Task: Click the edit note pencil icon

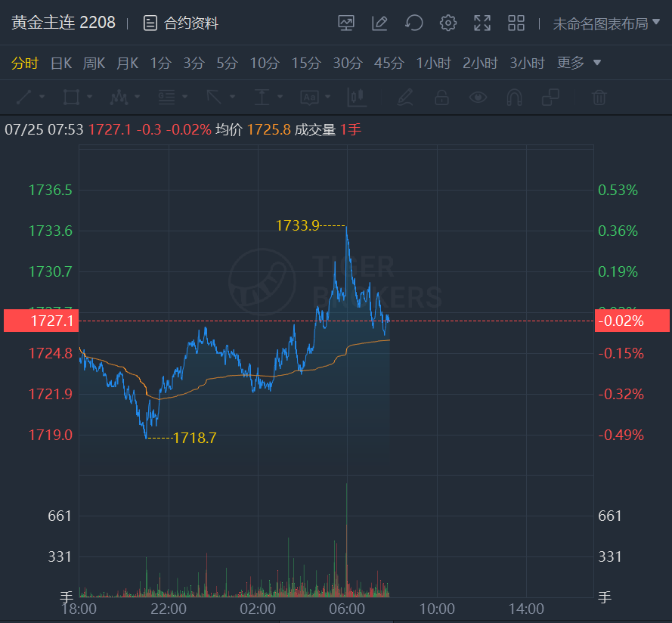Action: 379,23
